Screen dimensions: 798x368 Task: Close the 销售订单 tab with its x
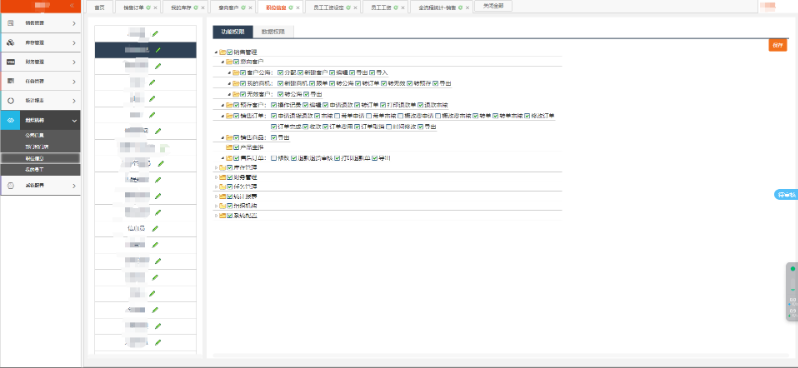tap(155, 8)
